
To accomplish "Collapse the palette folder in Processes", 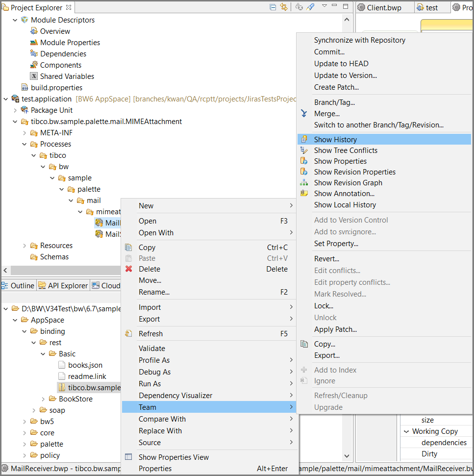I will click(62, 189).
